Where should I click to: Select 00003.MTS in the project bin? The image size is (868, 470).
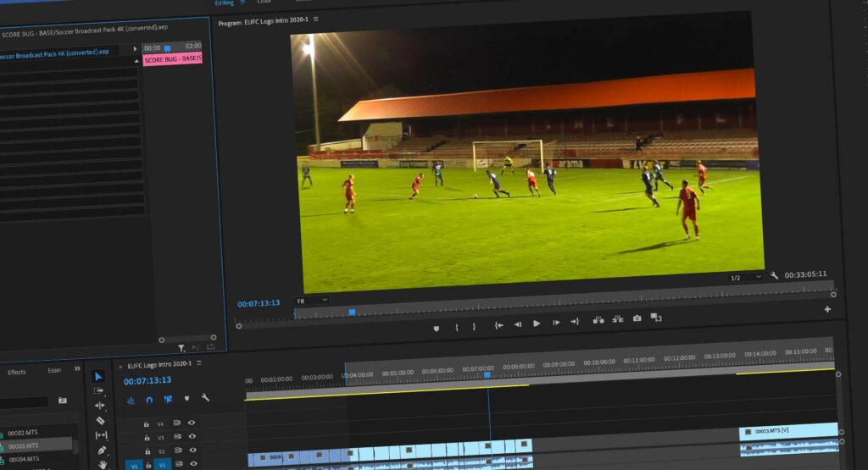[x=24, y=445]
